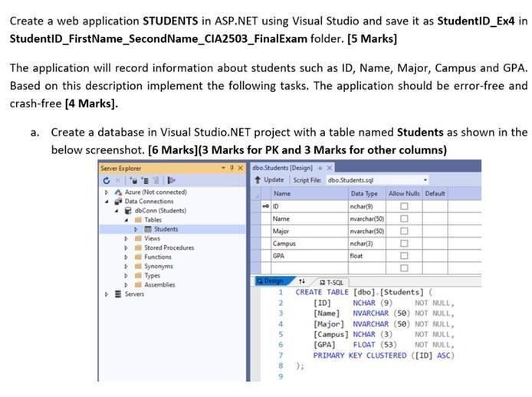
Task: Click the Types folder icon
Action: coord(138,276)
